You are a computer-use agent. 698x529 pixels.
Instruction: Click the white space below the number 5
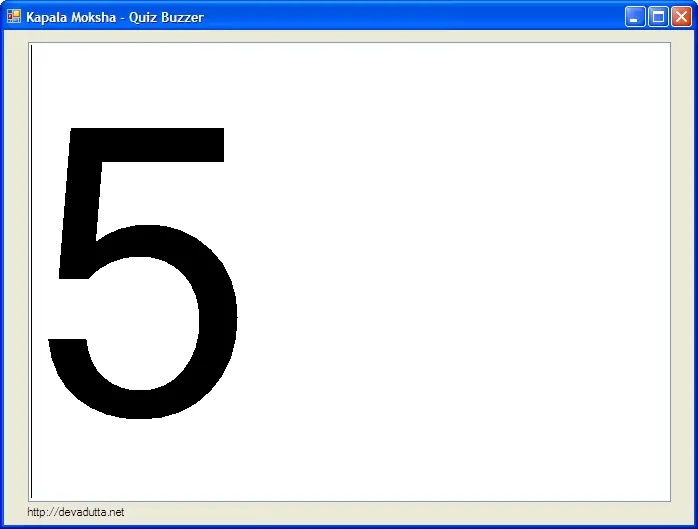(x=140, y=460)
